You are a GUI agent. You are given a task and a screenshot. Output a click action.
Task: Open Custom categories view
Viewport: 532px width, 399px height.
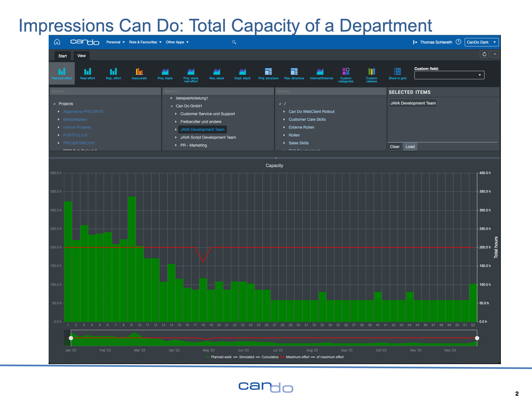pyautogui.click(x=346, y=75)
